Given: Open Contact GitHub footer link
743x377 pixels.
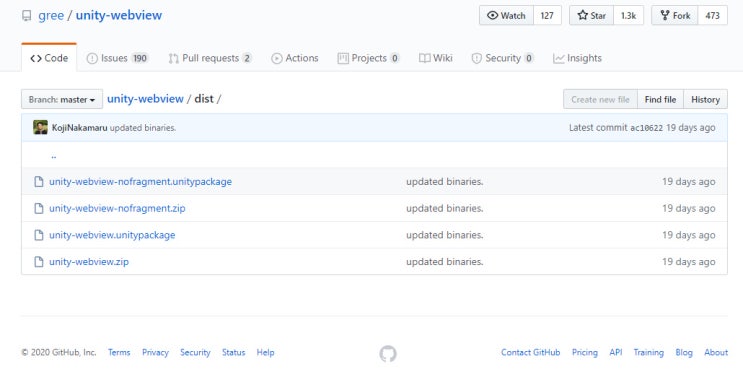Looking at the screenshot, I should (531, 352).
